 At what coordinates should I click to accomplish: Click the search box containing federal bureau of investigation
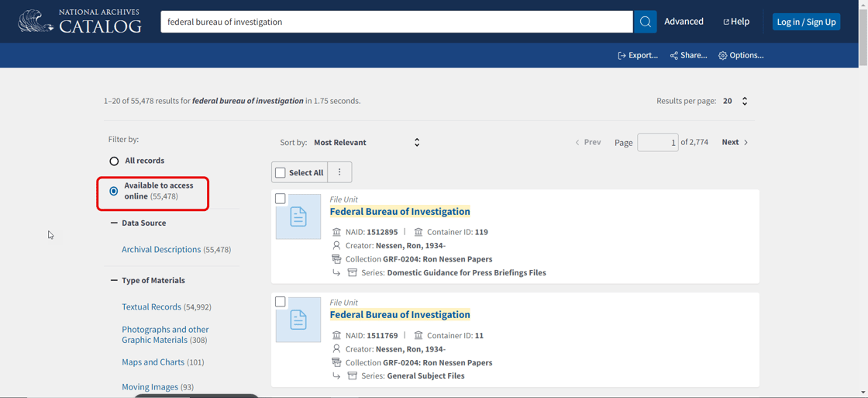click(x=396, y=22)
